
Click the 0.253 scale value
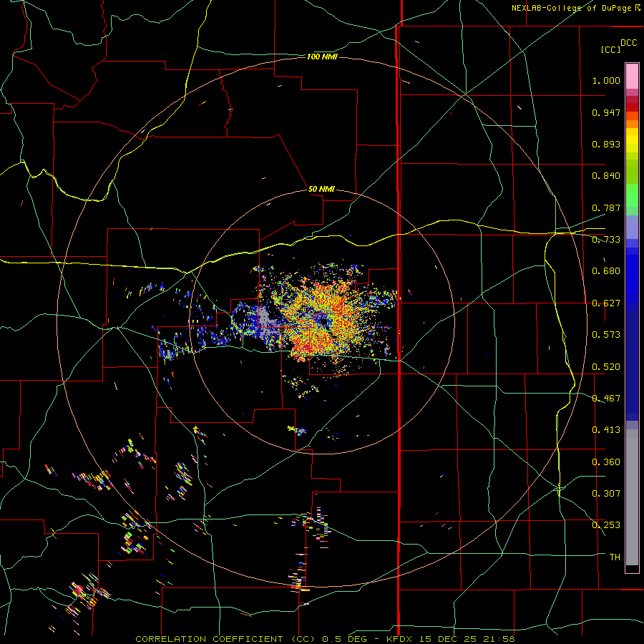606,525
